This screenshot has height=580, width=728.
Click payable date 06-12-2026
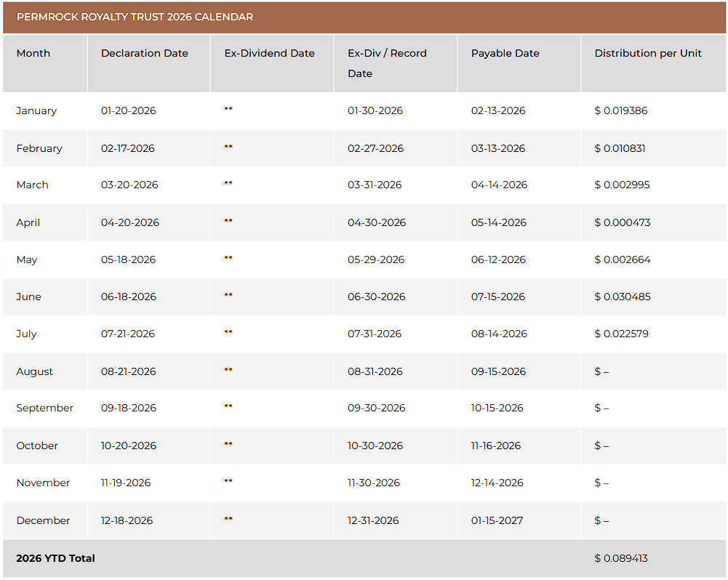498,260
